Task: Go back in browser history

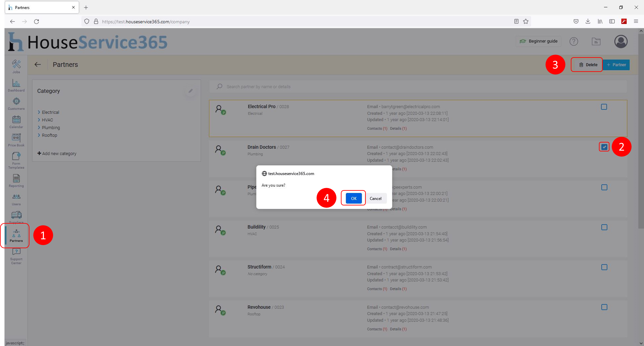Action: (x=12, y=21)
